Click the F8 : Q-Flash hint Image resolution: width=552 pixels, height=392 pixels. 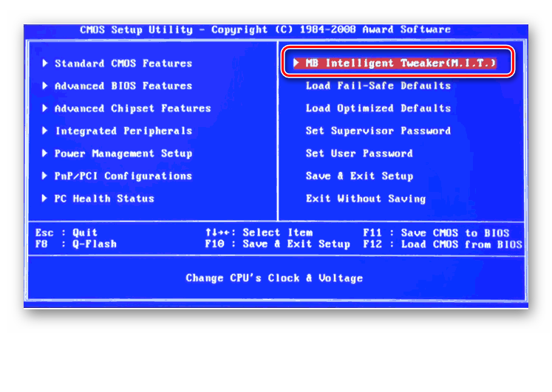click(75, 244)
